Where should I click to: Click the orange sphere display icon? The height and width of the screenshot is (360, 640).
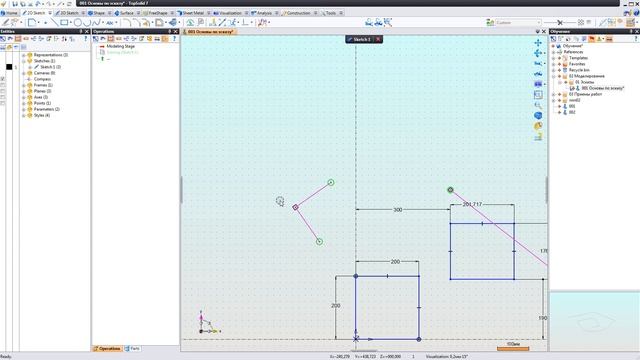tap(538, 127)
